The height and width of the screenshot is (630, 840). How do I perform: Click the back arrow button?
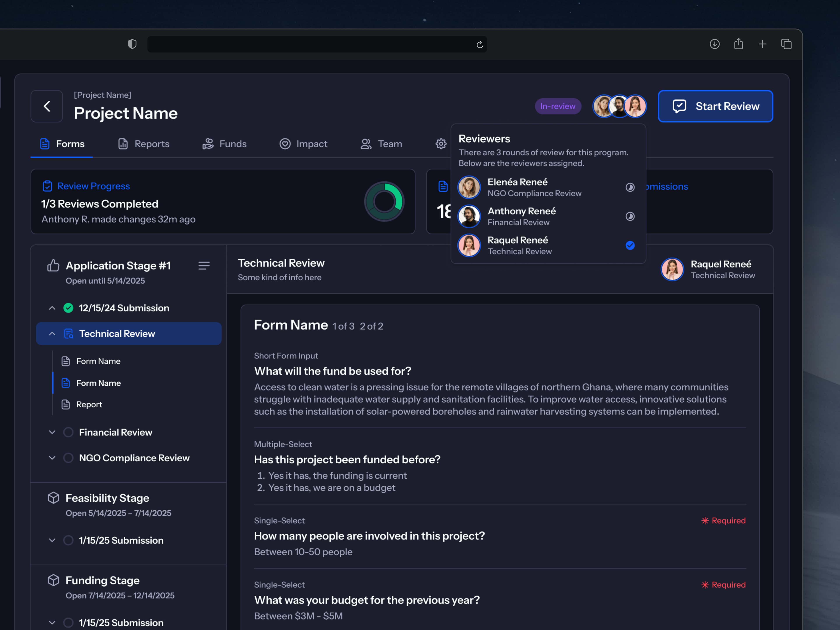click(x=47, y=106)
